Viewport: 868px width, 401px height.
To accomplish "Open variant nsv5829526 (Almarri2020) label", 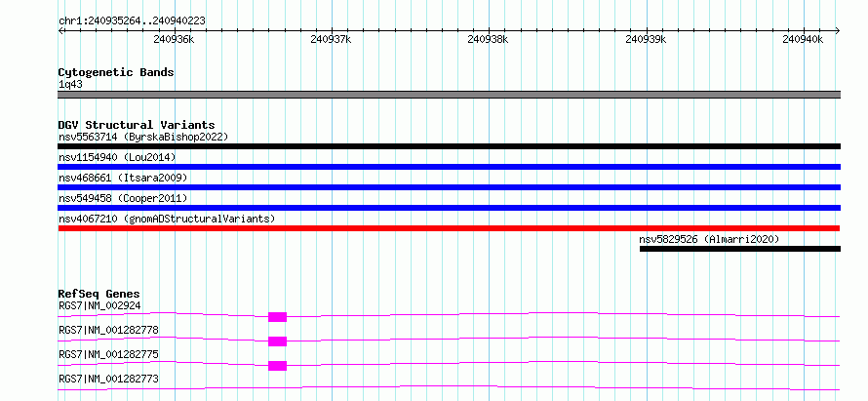I will [709, 239].
